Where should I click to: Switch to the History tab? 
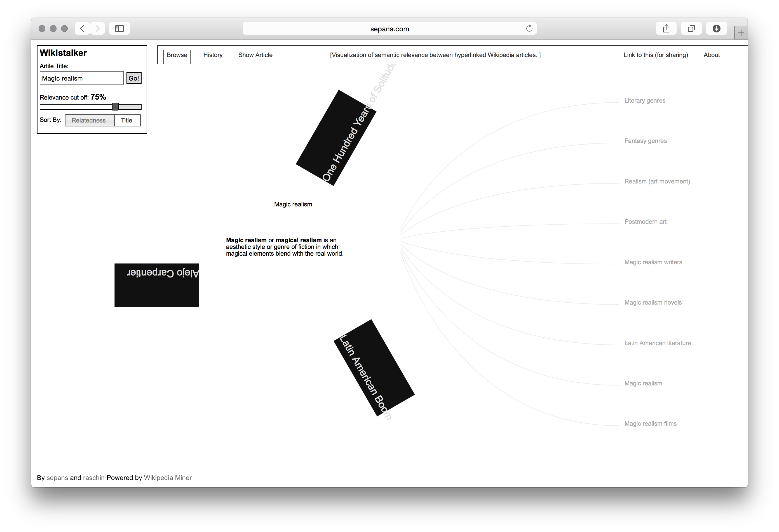tap(212, 55)
